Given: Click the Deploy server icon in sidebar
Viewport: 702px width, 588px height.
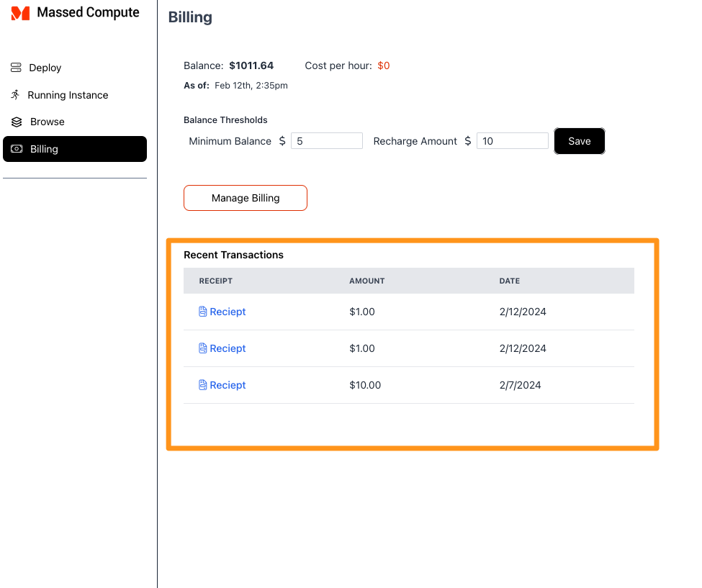Looking at the screenshot, I should [16, 68].
